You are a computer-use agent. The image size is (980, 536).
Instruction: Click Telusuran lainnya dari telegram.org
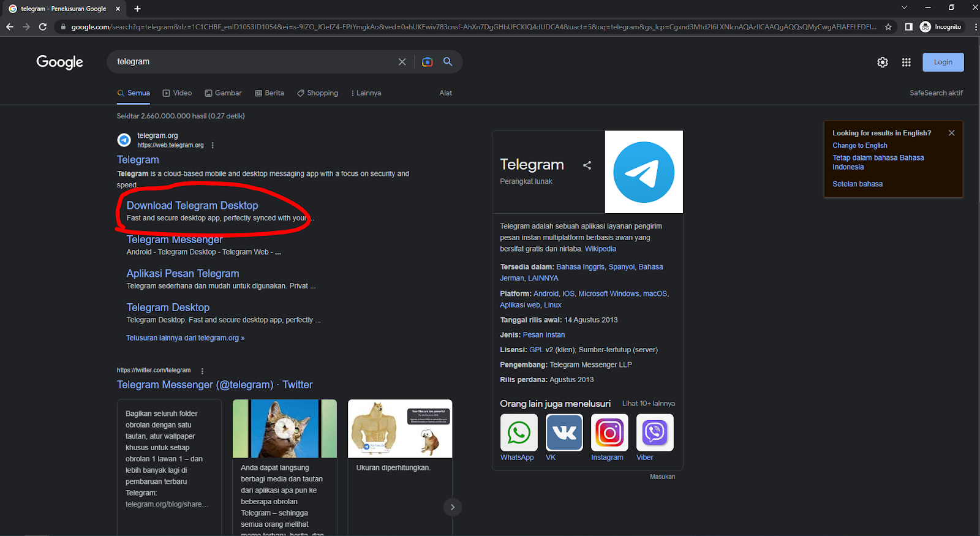pos(185,338)
